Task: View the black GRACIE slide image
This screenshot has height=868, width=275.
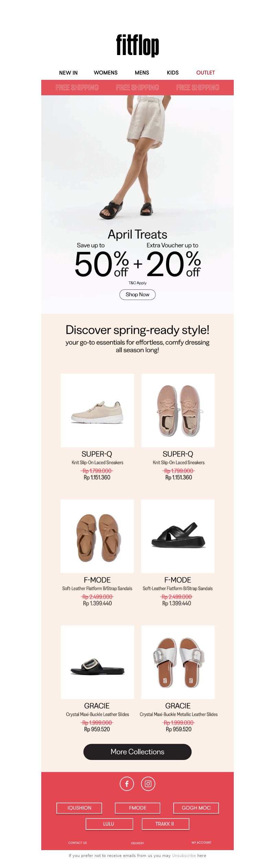Action: click(98, 662)
